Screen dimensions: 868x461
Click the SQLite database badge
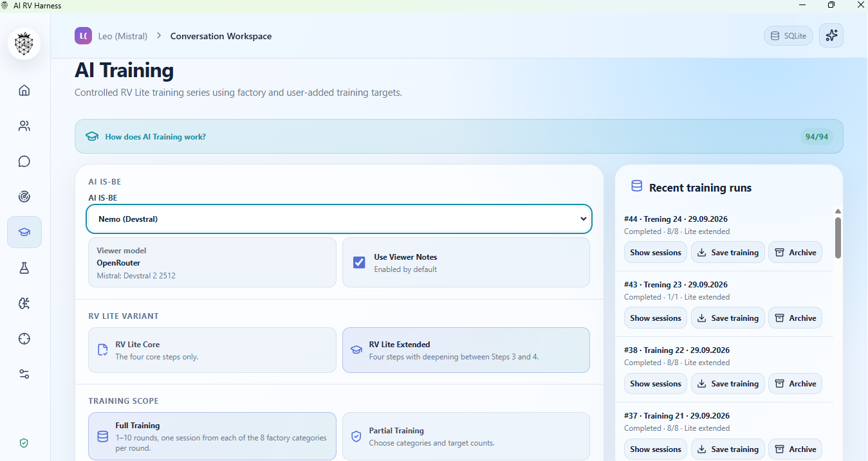point(788,36)
